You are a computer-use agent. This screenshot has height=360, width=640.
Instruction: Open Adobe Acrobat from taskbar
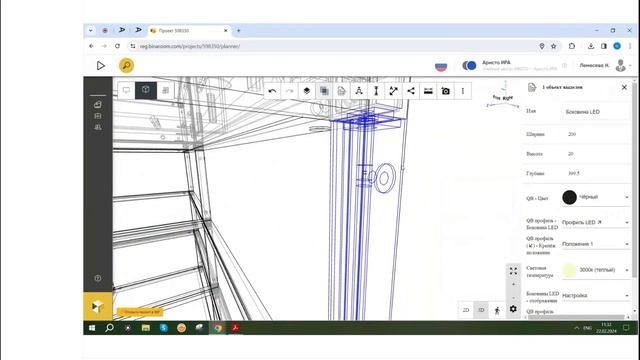click(236, 328)
